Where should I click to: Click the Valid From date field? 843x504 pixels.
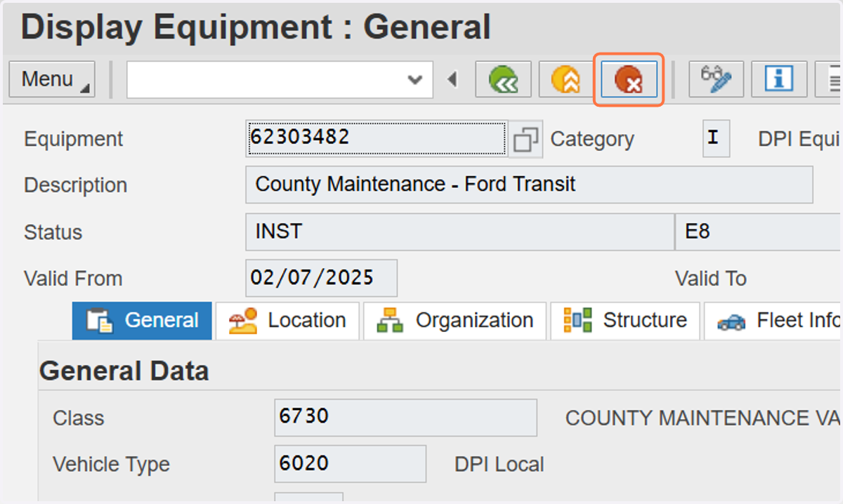coord(321,278)
